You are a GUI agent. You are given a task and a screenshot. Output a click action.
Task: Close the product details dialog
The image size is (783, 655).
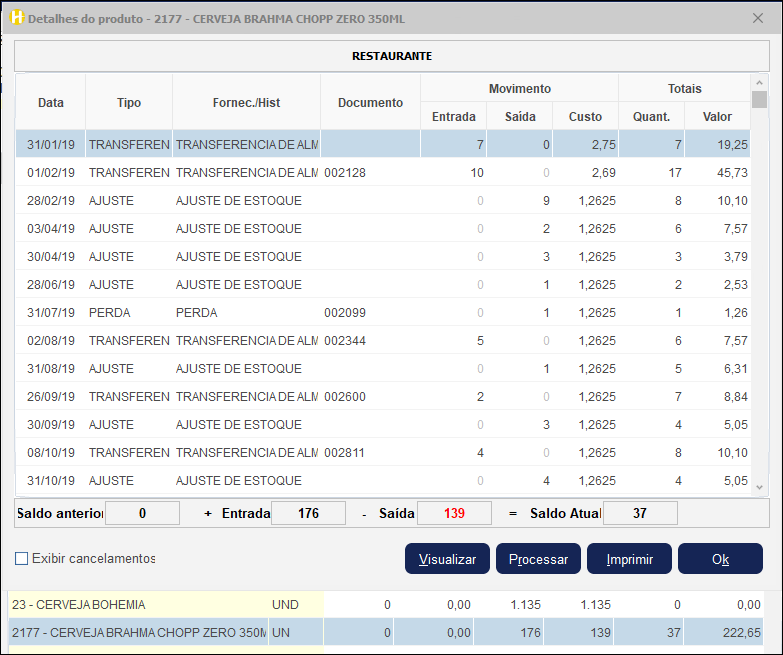click(757, 18)
